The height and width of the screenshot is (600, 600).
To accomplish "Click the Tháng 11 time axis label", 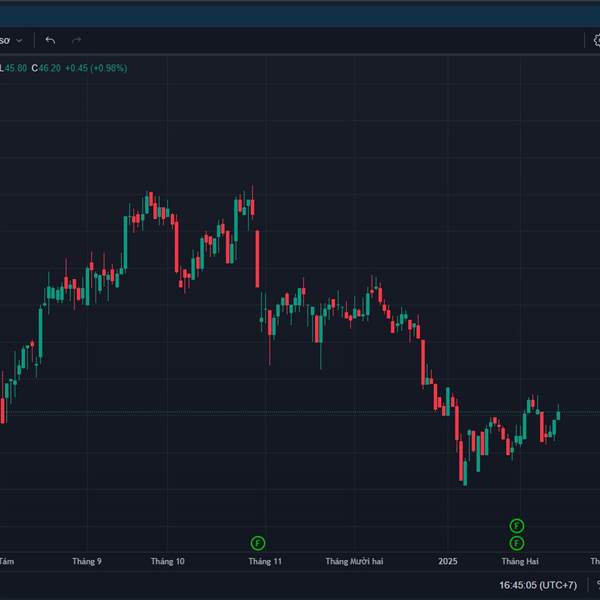I will 265,561.
